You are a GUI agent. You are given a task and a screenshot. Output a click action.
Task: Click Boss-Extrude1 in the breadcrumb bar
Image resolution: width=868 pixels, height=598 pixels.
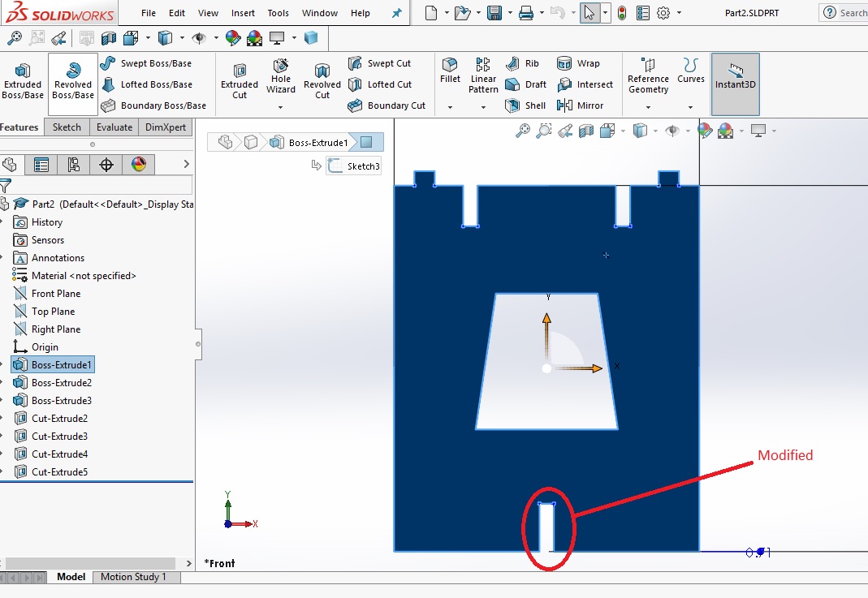309,143
